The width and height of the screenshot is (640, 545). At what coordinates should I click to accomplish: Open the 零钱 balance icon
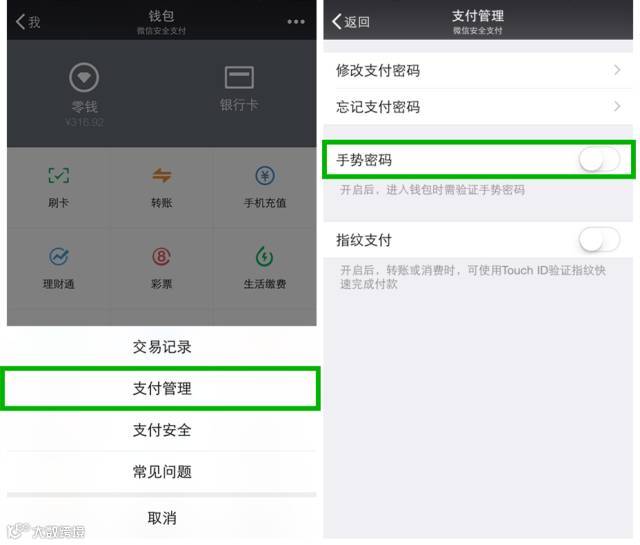(x=84, y=77)
